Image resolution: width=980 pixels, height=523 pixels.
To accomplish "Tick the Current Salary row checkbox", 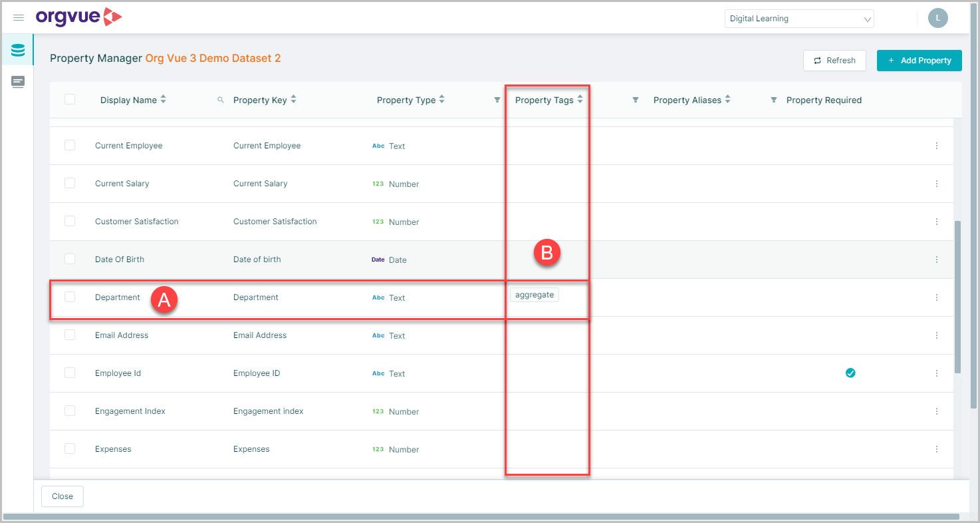I will tap(70, 183).
